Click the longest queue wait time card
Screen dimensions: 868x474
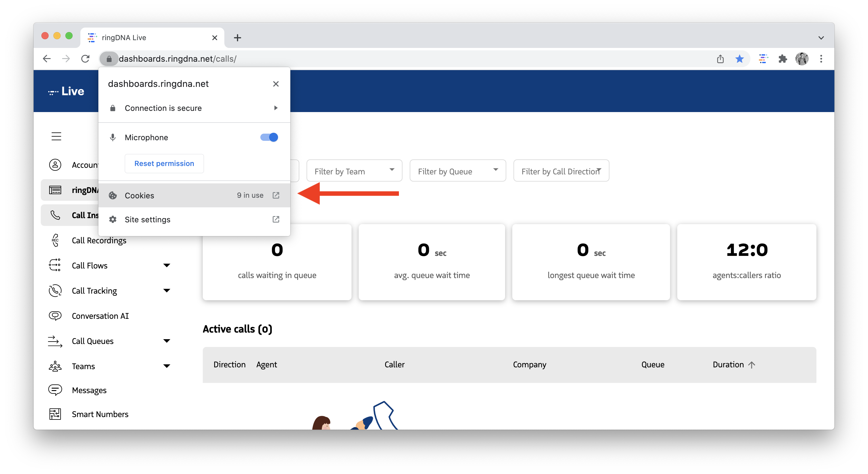tap(591, 262)
